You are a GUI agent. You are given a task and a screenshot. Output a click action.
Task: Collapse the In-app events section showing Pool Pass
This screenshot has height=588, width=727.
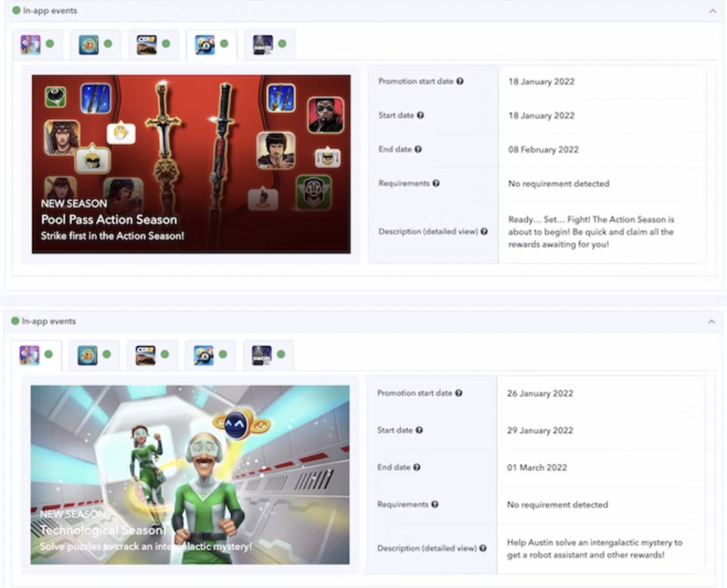712,11
